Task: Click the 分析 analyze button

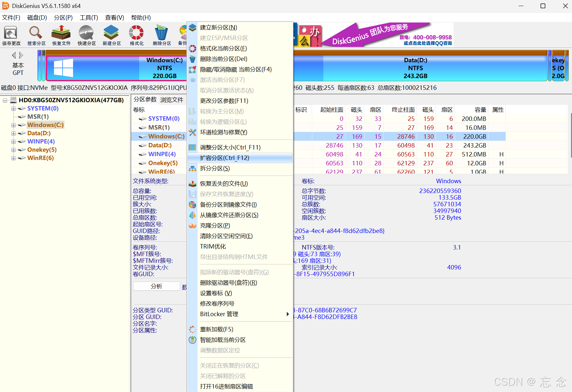Action: coord(157,286)
